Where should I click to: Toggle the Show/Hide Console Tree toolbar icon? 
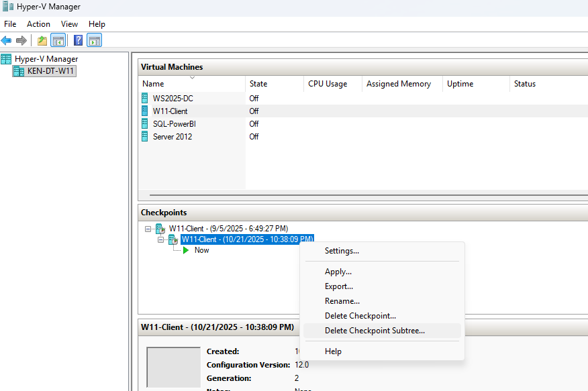coord(58,40)
